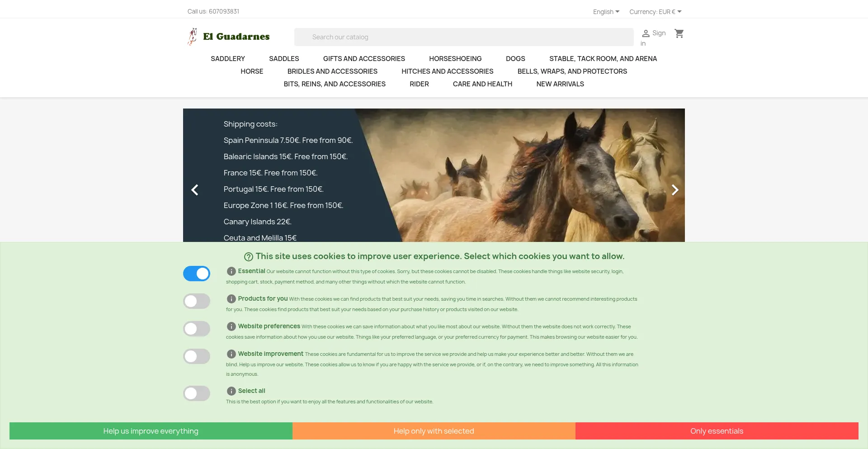868x449 pixels.
Task: Open the English language dropdown
Action: [x=606, y=12]
